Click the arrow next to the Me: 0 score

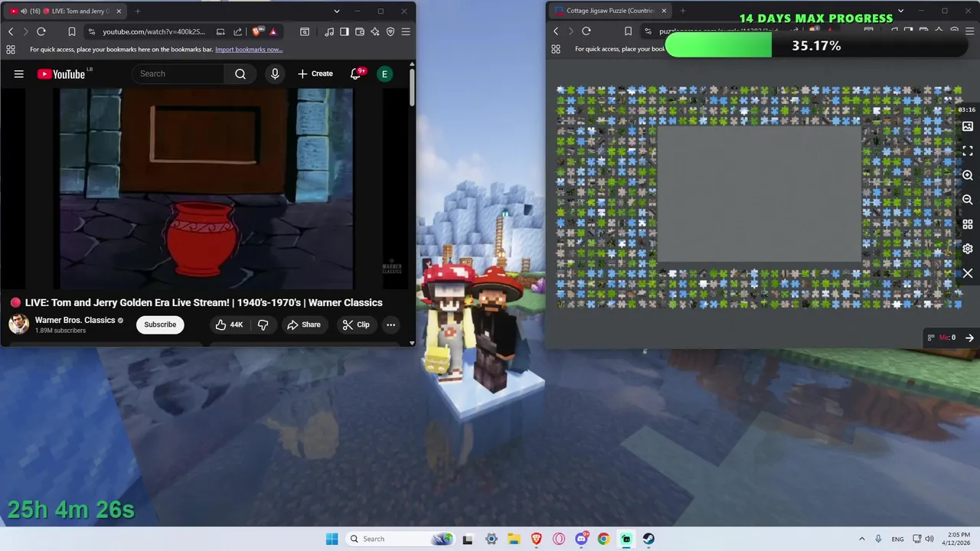point(969,337)
